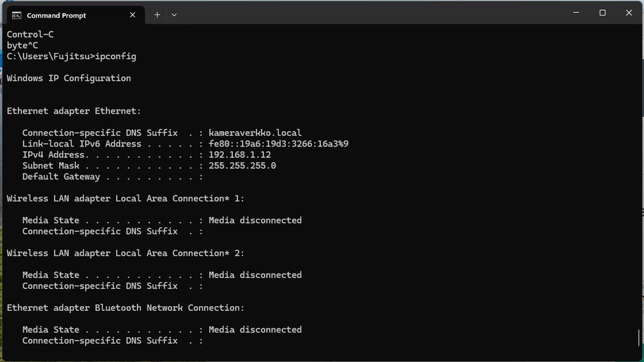Select the Command Prompt tab title
The width and height of the screenshot is (644, 362).
pyautogui.click(x=56, y=15)
